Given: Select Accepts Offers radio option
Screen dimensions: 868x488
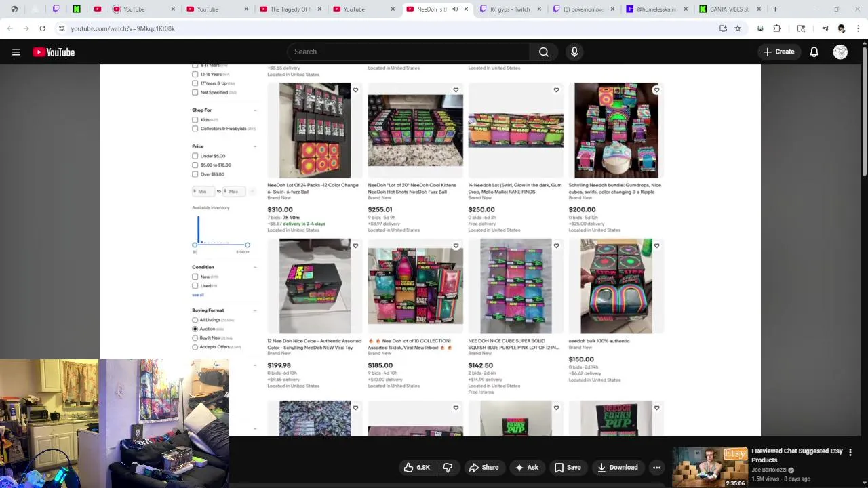Looking at the screenshot, I should click(x=195, y=347).
